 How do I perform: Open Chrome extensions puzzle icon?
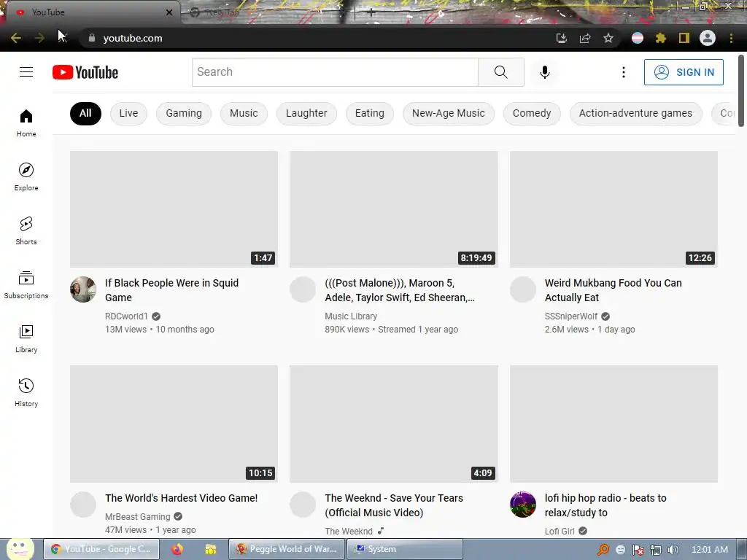click(x=661, y=38)
